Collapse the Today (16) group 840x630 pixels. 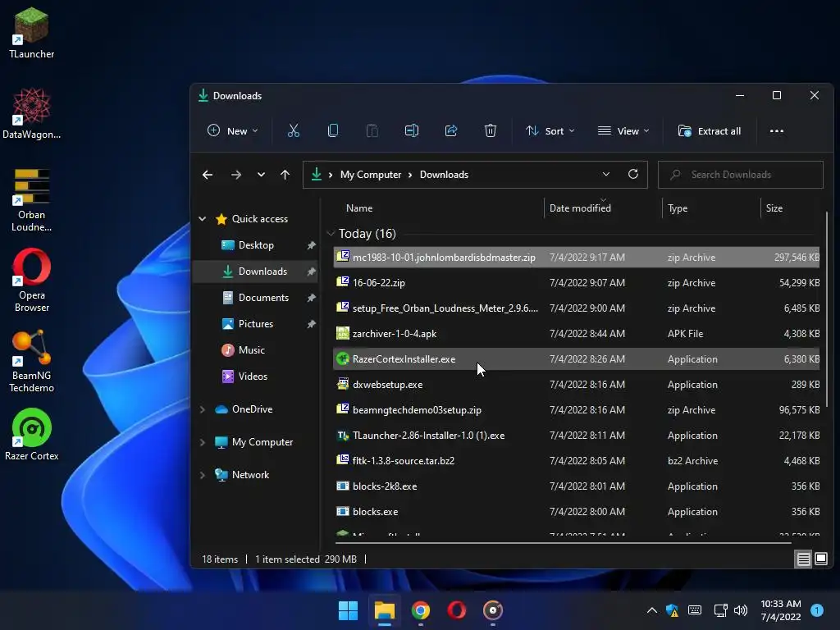tap(331, 234)
